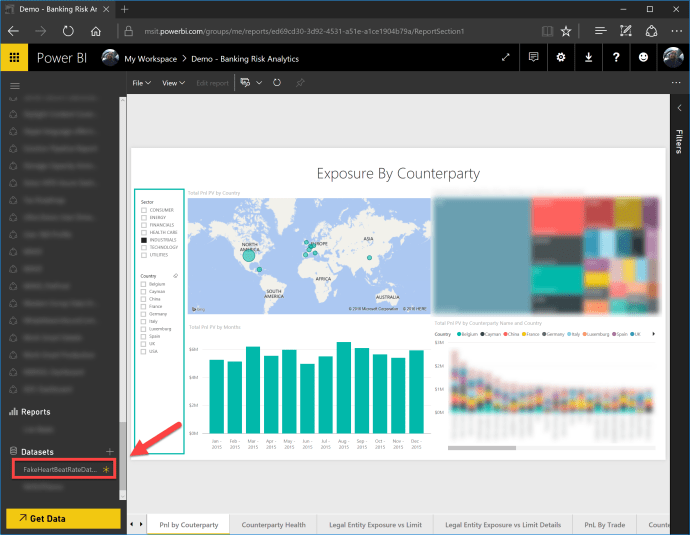Open Legal Entity Exposure vs Limit Details tab
Screen dimensions: 690x535
[x=503, y=524]
